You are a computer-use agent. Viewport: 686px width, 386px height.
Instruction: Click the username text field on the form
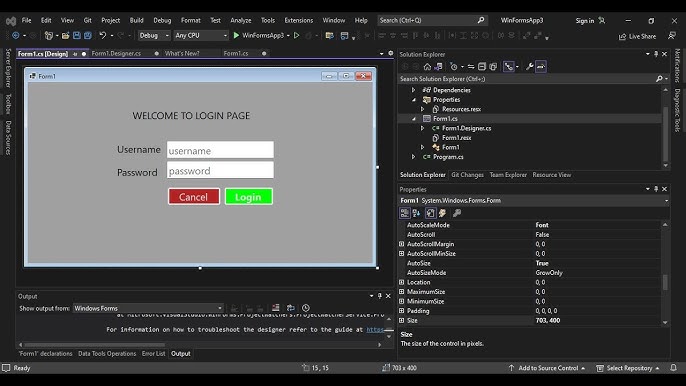pos(220,150)
